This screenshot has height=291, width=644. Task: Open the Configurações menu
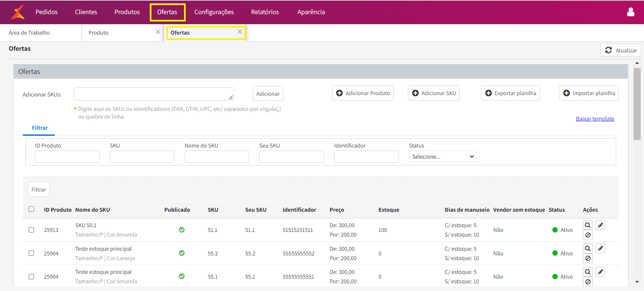(x=214, y=12)
